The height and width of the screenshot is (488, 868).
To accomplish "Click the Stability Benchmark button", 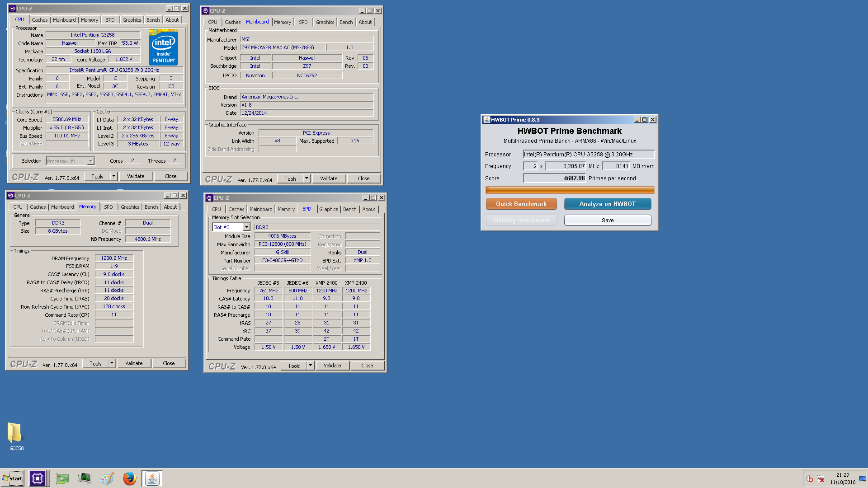I will [521, 220].
